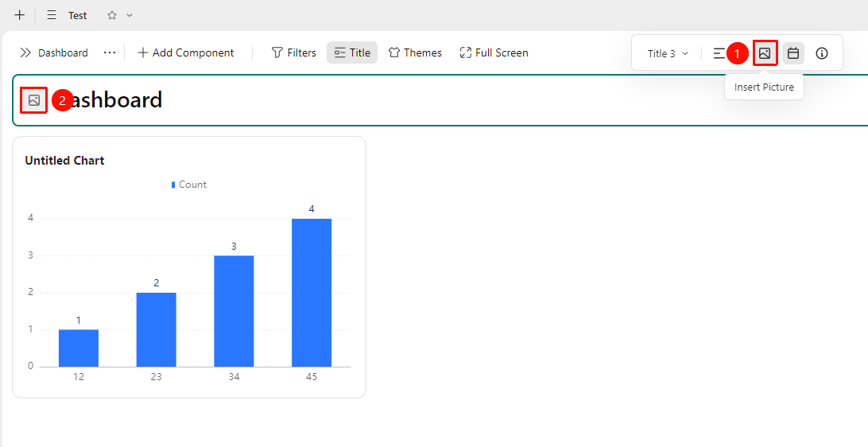Click Add Component button

[x=186, y=52]
